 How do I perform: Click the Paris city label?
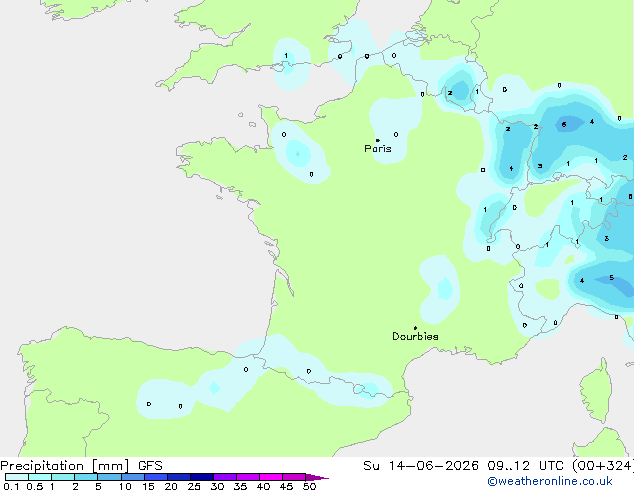(378, 149)
